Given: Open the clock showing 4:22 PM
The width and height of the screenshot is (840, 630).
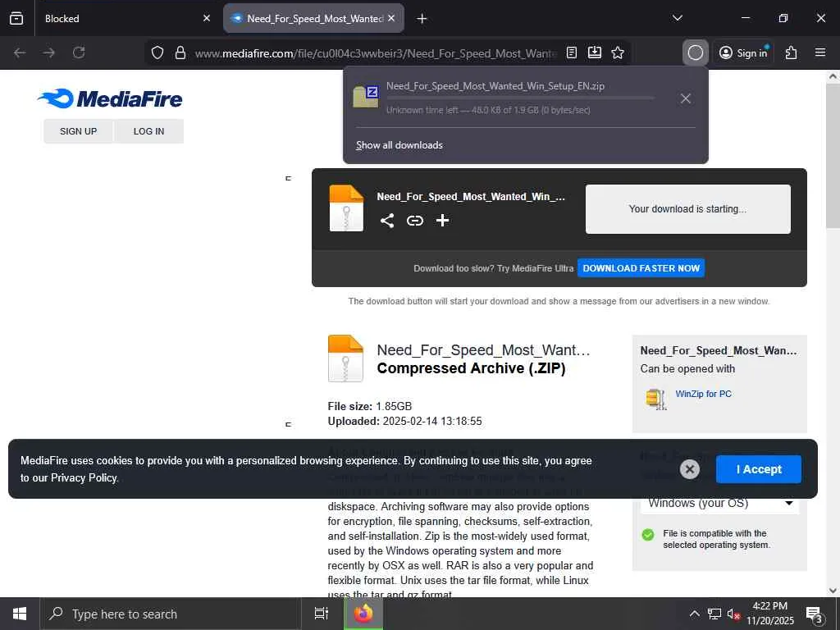Looking at the screenshot, I should tap(769, 614).
